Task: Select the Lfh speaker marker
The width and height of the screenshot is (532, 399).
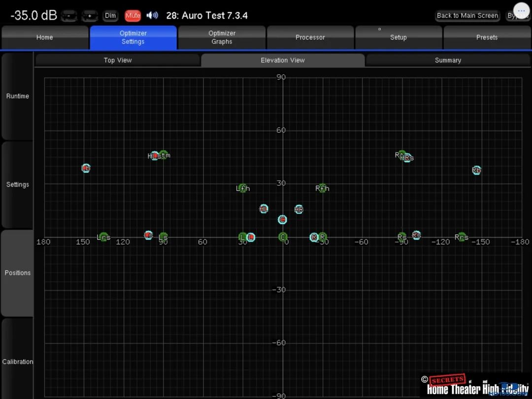Action: point(243,188)
